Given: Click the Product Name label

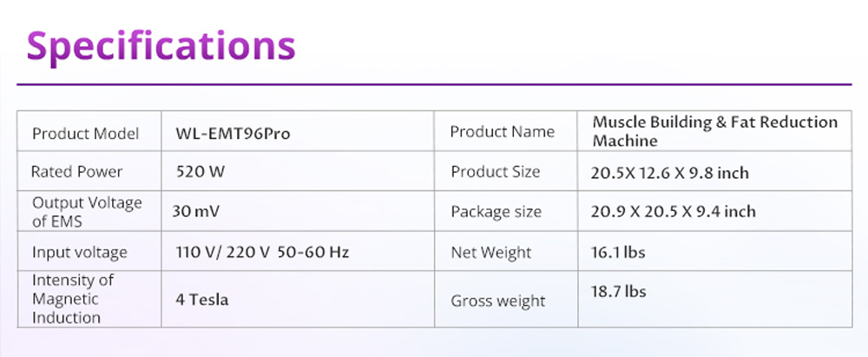Looking at the screenshot, I should pyautogui.click(x=502, y=132).
